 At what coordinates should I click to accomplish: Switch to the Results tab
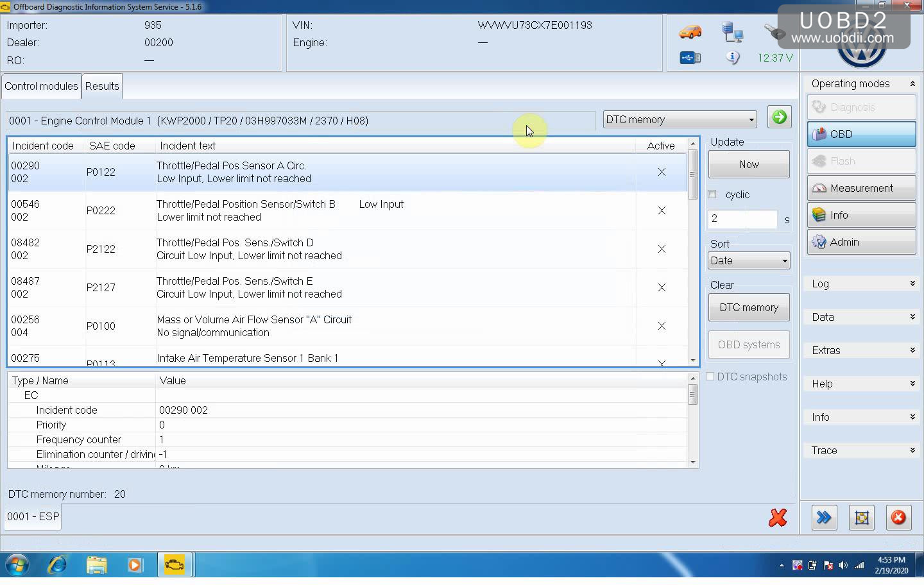(102, 86)
